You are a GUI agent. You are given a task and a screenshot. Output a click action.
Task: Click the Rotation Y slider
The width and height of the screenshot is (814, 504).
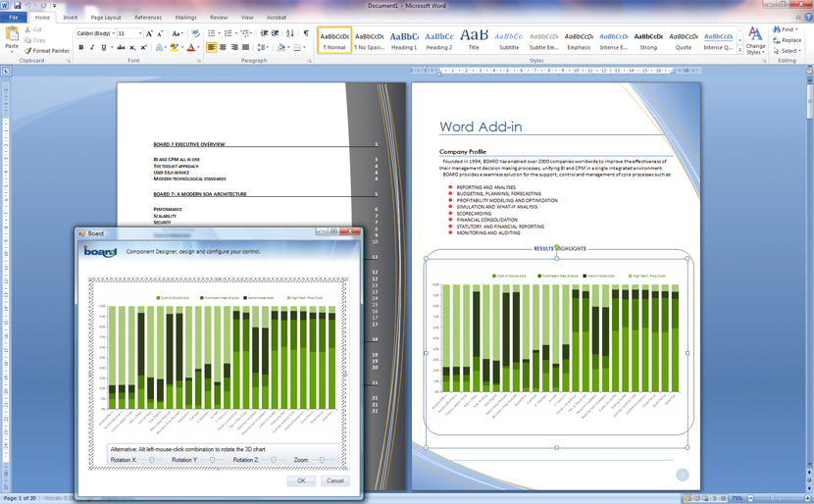pos(212,460)
